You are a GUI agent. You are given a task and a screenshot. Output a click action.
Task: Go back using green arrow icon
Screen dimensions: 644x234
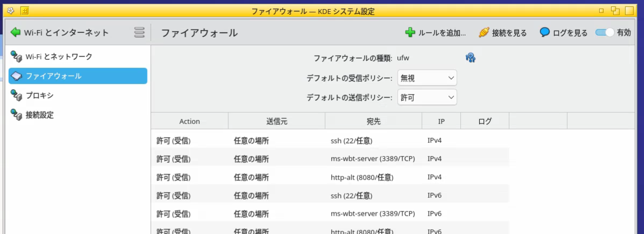pyautogui.click(x=16, y=33)
